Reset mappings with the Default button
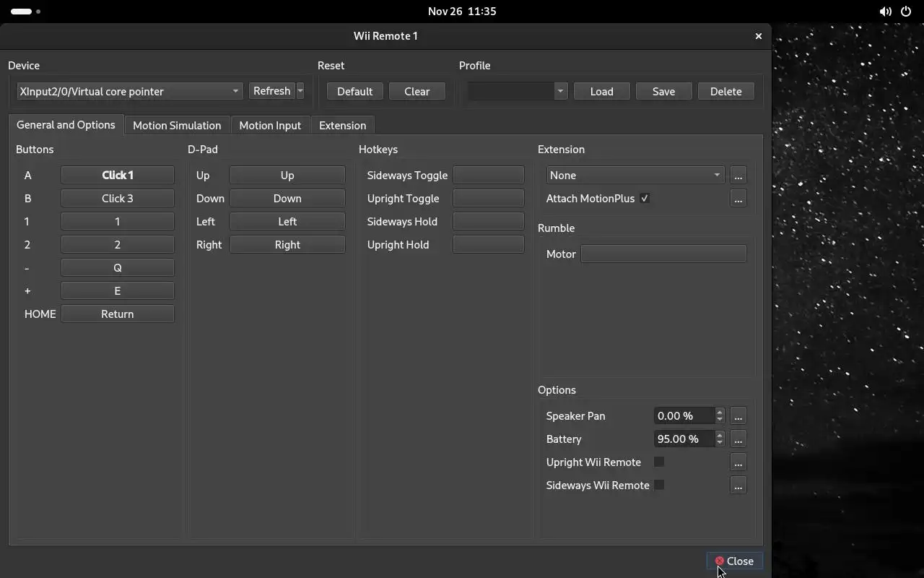 [x=354, y=92]
